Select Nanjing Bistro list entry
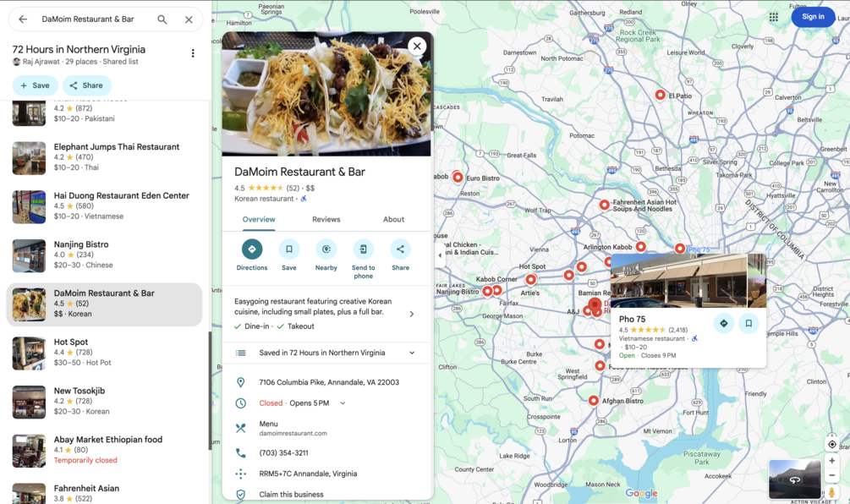The height and width of the screenshot is (504, 850). click(x=104, y=255)
